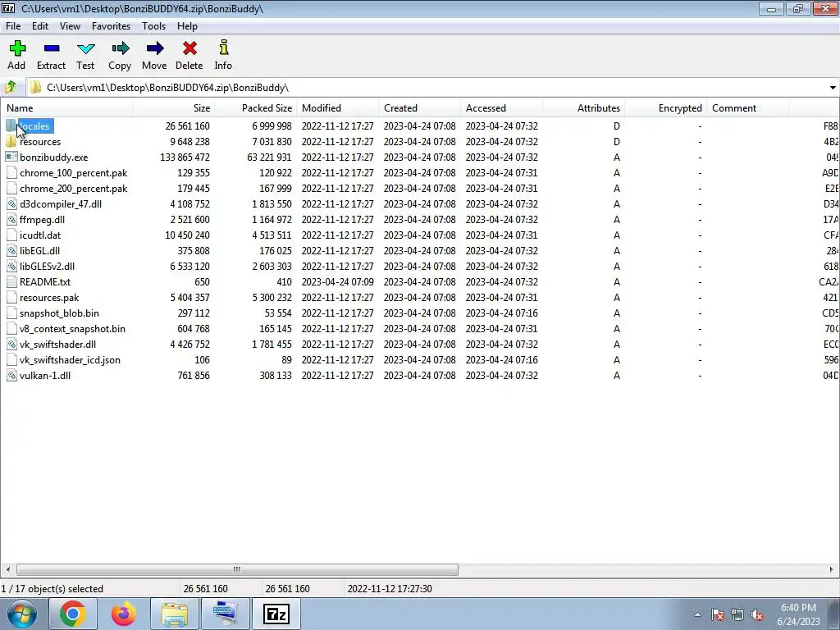The image size is (840, 630).
Task: Sort by the Accessed column header
Action: [x=501, y=107]
